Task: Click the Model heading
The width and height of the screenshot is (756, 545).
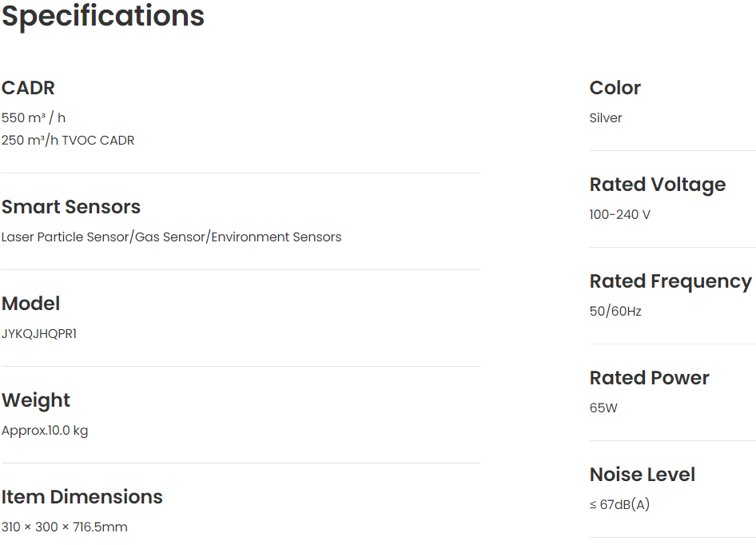Action: (30, 304)
